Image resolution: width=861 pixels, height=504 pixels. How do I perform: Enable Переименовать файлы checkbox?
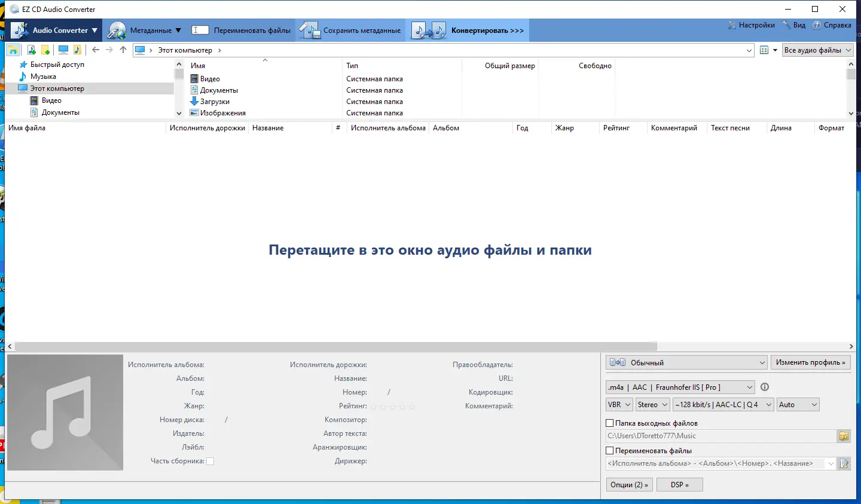coord(610,450)
